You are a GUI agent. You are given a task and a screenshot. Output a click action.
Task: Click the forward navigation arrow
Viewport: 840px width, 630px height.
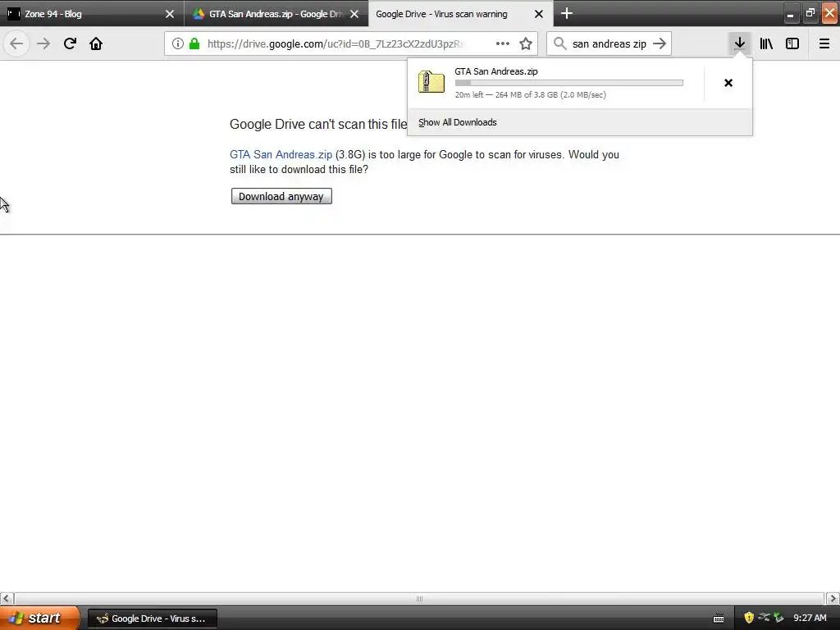(43, 43)
